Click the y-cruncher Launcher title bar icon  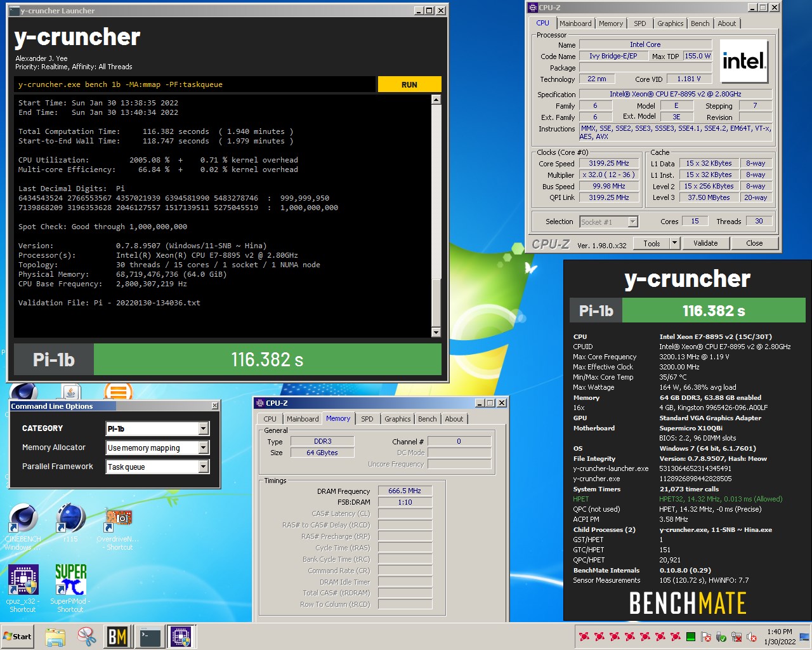14,10
